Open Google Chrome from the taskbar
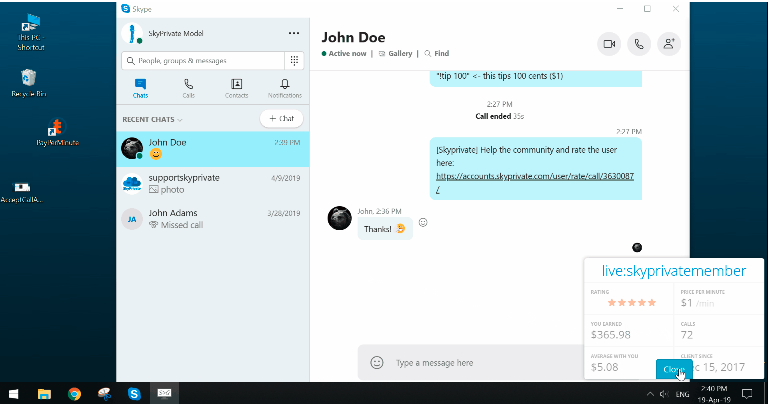The image size is (773, 406). point(74,394)
